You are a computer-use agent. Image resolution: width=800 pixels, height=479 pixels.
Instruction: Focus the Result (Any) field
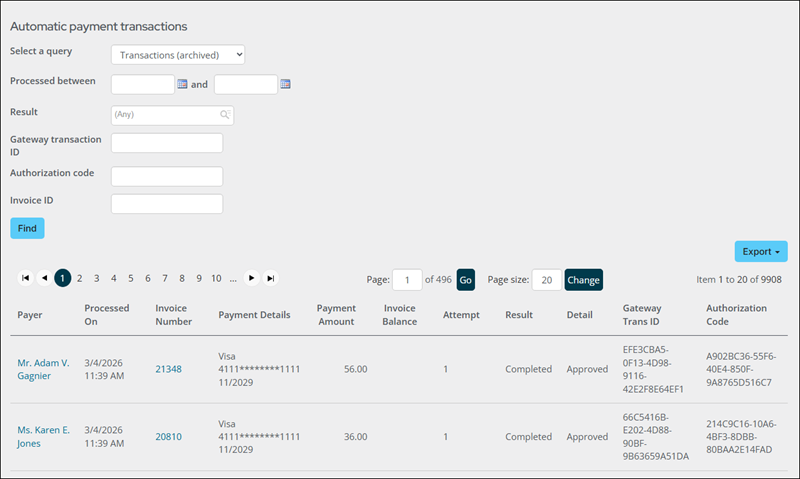[172, 115]
